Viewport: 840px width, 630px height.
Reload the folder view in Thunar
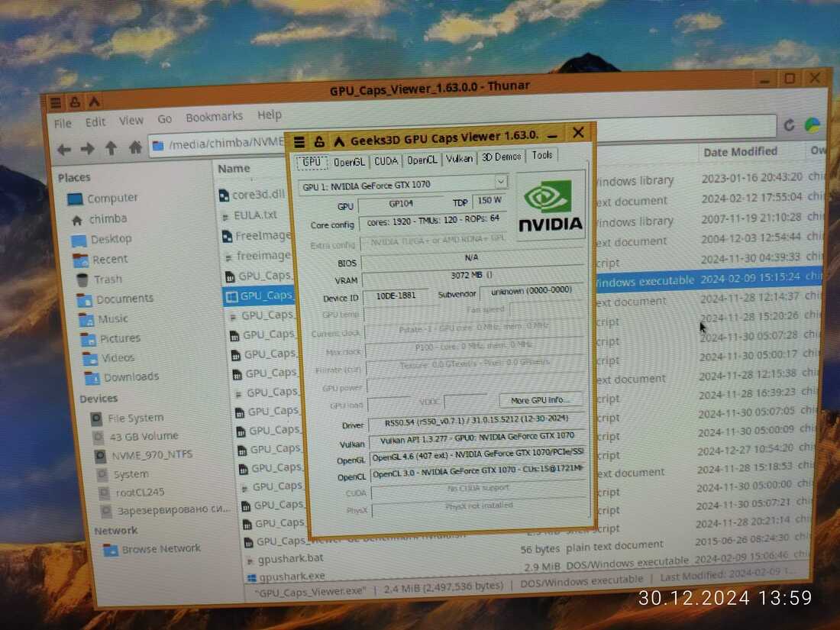click(x=789, y=124)
